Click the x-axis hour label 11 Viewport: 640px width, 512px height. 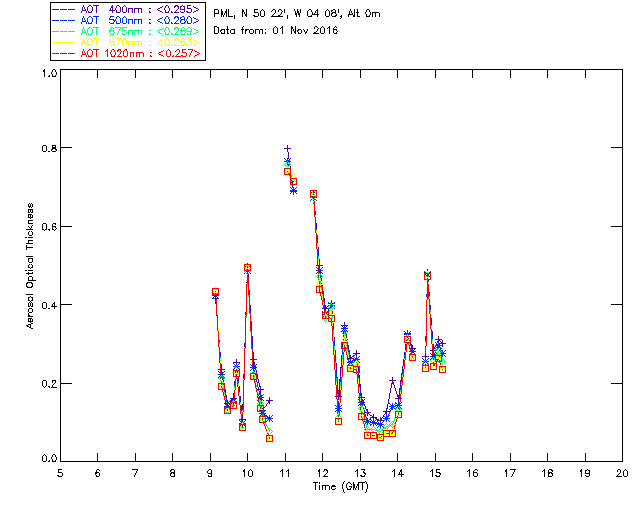click(x=285, y=473)
